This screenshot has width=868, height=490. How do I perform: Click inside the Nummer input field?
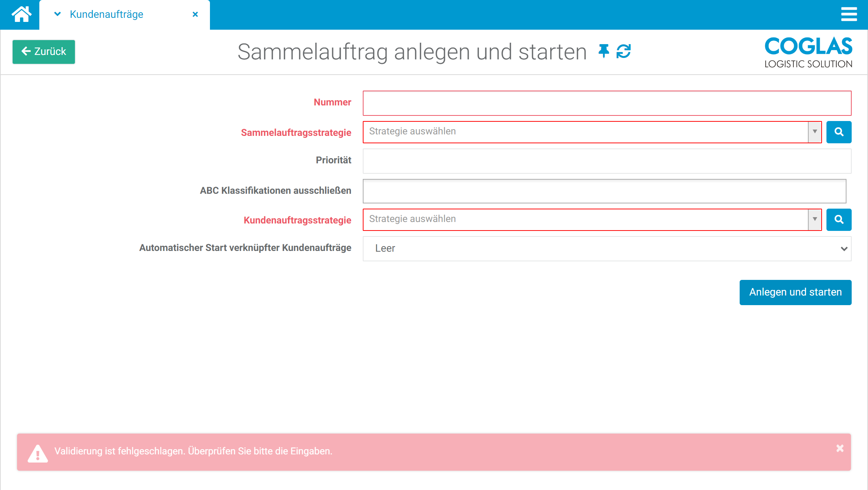pos(607,103)
